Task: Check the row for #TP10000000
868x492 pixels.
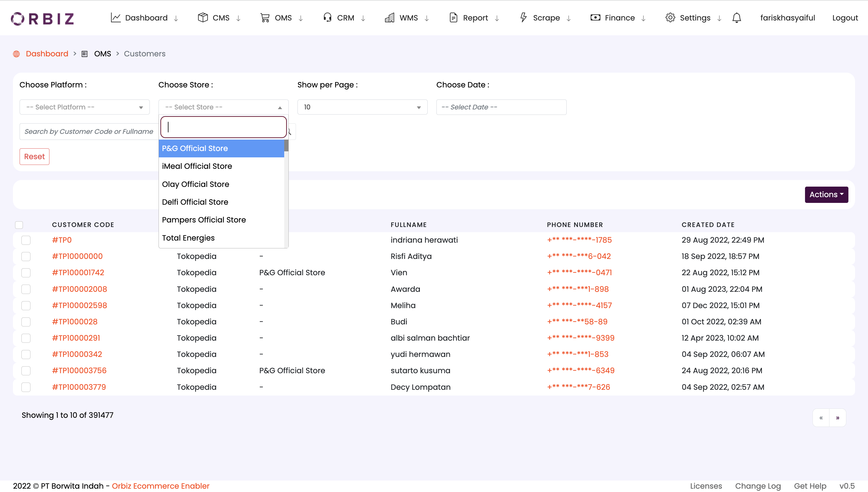Action: (x=26, y=257)
